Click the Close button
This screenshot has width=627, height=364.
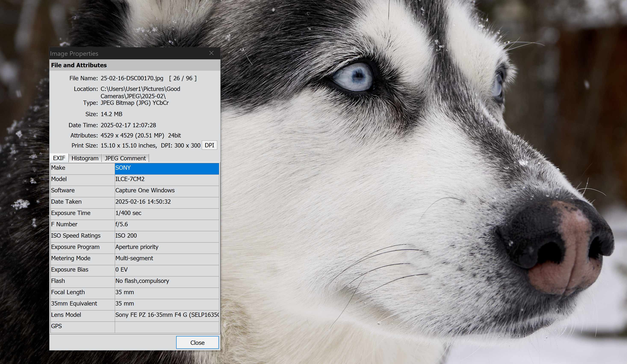click(x=197, y=343)
